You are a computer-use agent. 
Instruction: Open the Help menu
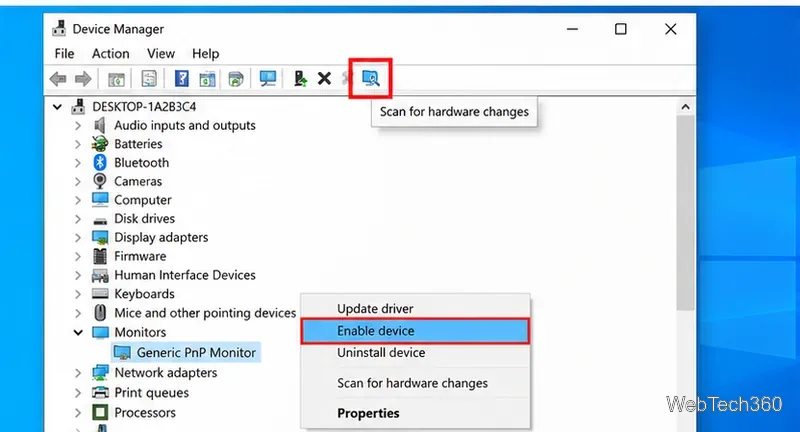pos(206,54)
